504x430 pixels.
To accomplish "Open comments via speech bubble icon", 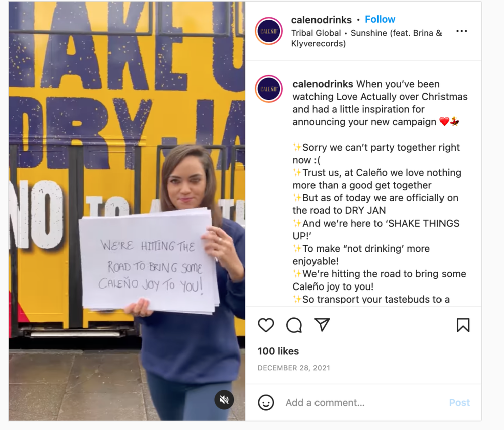I will pyautogui.click(x=294, y=325).
